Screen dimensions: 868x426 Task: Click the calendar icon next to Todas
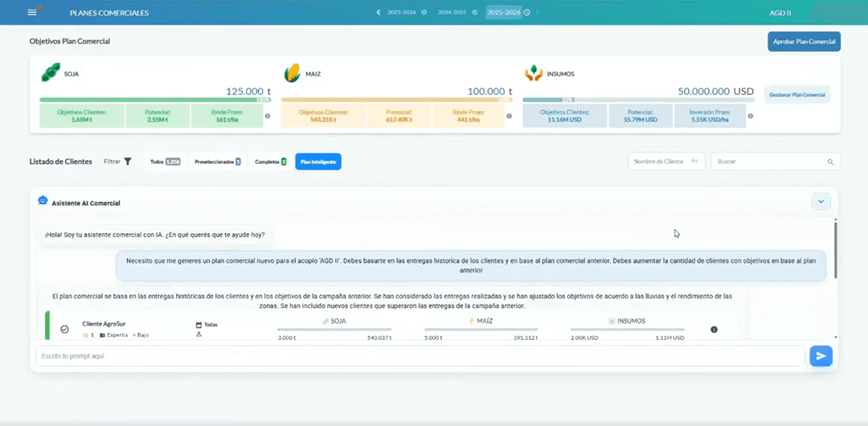[199, 325]
